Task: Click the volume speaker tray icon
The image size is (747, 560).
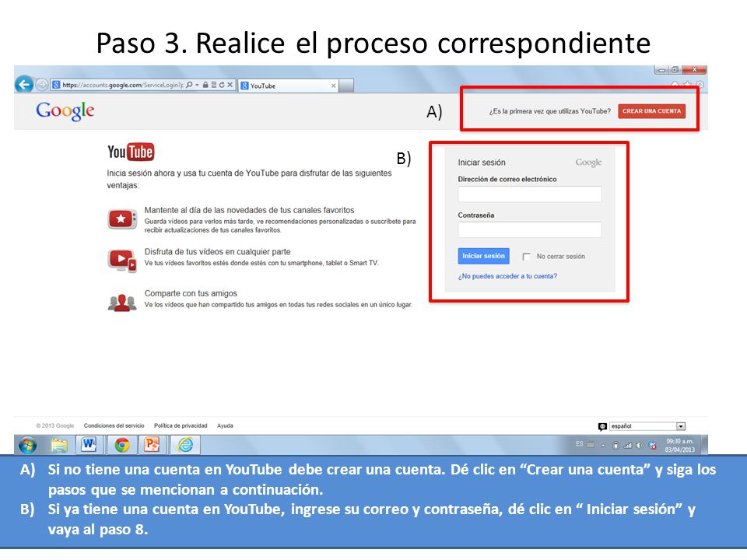Action: pos(640,445)
